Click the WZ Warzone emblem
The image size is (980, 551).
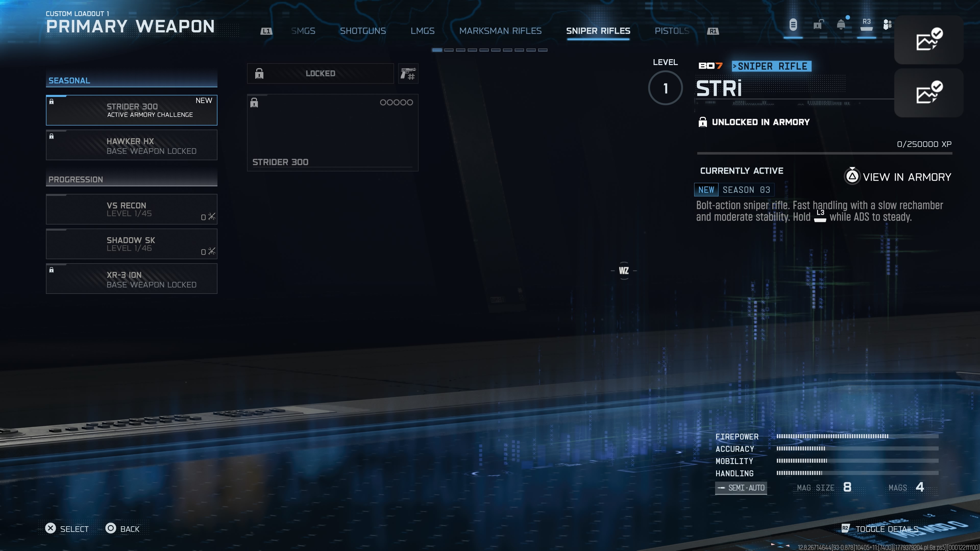[x=624, y=271]
